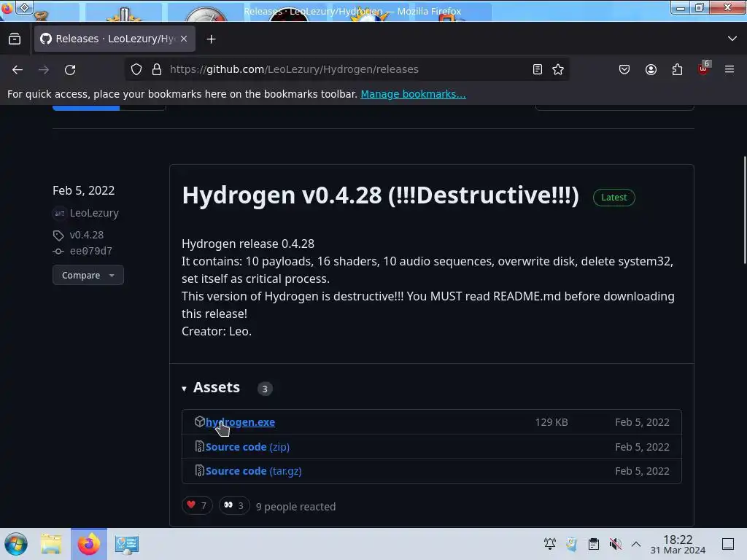This screenshot has height=560, width=747.
Task: Click the clock showing 18:22
Action: pos(678,544)
